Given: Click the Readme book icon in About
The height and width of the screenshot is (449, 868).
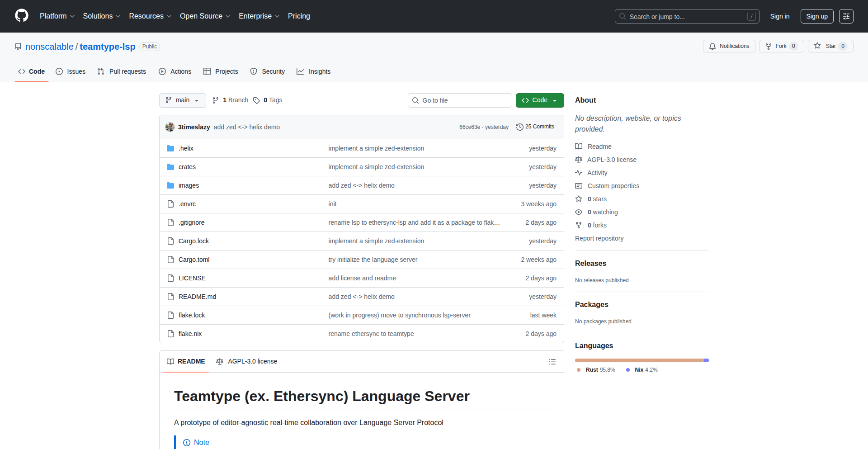Looking at the screenshot, I should pyautogui.click(x=579, y=146).
